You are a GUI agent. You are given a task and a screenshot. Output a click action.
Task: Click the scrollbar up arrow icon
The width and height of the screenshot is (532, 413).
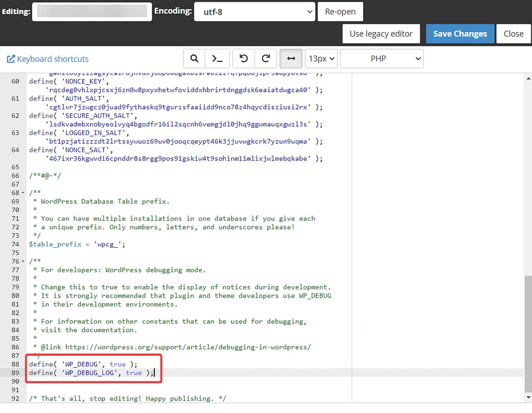[x=527, y=78]
